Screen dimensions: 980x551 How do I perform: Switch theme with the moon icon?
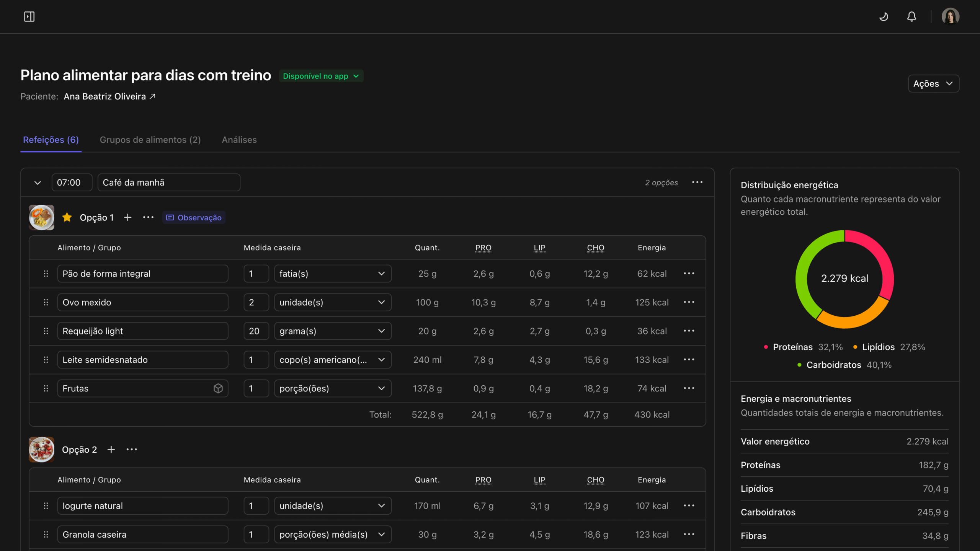tap(884, 16)
